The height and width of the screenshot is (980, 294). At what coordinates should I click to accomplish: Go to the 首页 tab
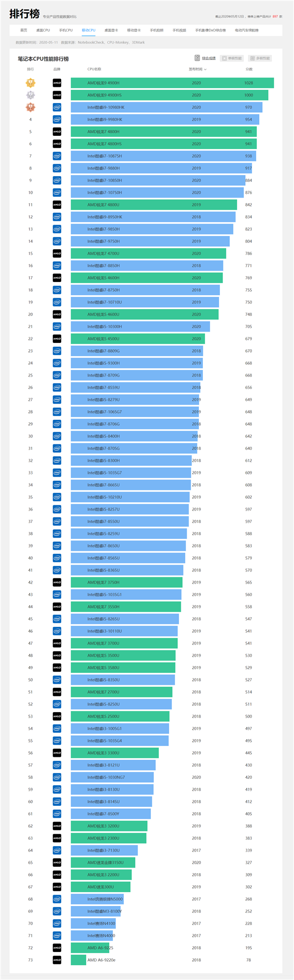click(24, 30)
